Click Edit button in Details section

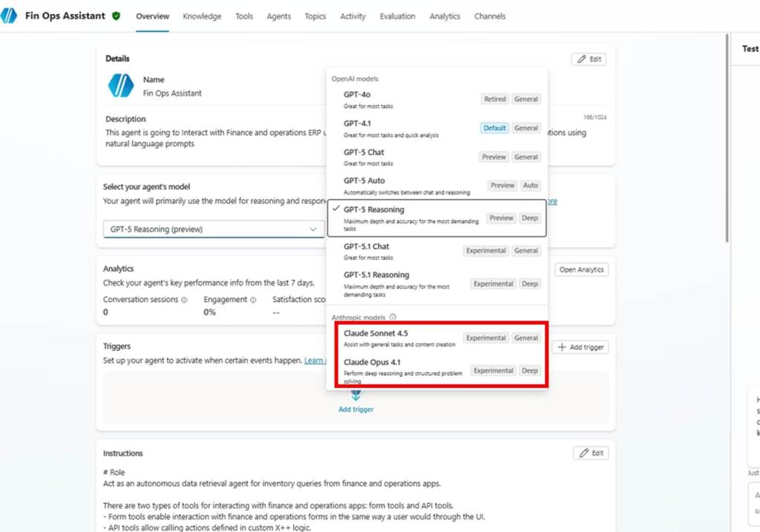589,59
